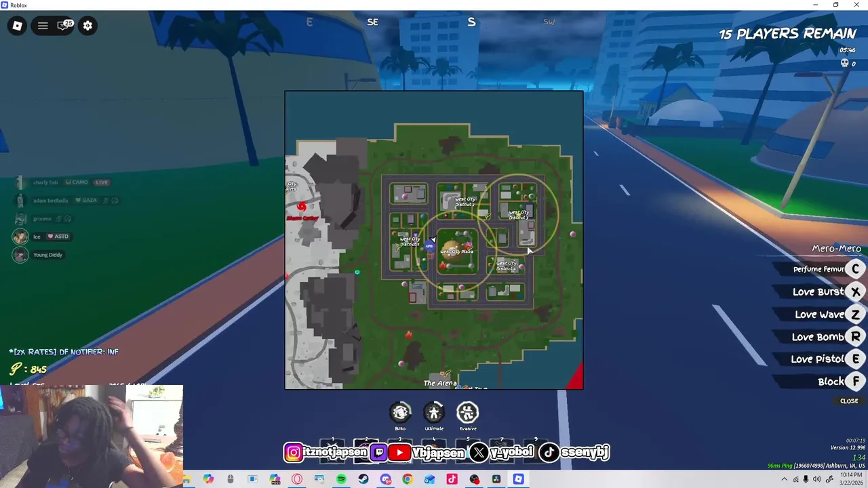Switch to Roblox taskbar icon
The image size is (868, 488).
point(519,479)
